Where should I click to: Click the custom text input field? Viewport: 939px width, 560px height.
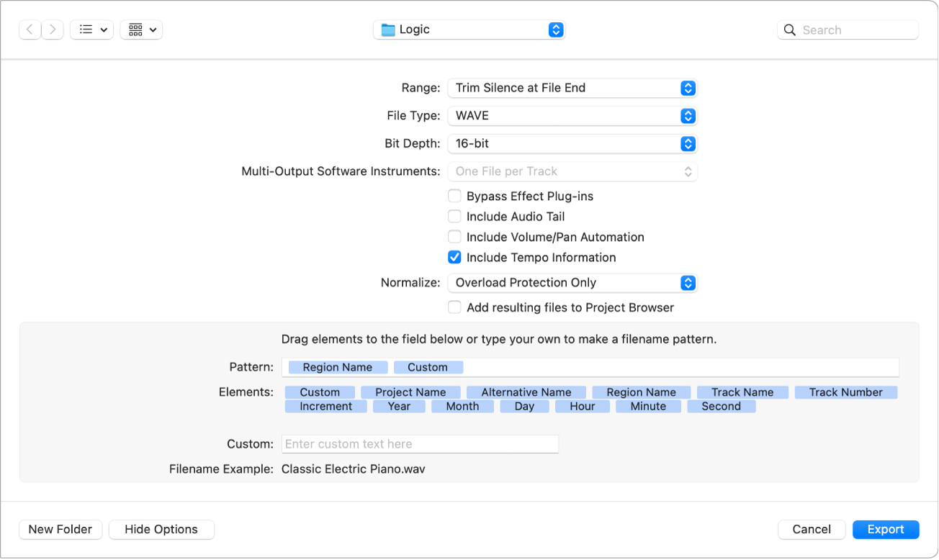tap(420, 443)
